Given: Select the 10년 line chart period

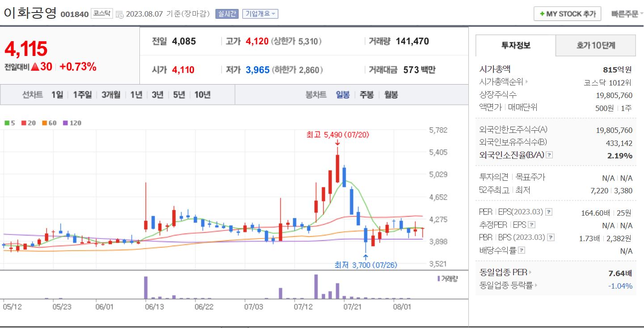Looking at the screenshot, I should pyautogui.click(x=202, y=95).
